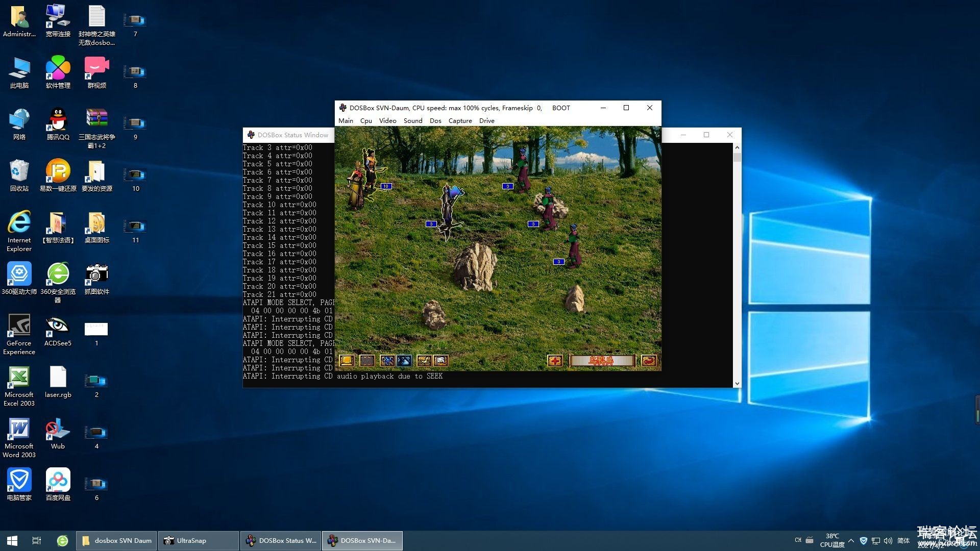Open the Sound menu in DOSBox
The height and width of the screenshot is (551, 980).
click(413, 121)
